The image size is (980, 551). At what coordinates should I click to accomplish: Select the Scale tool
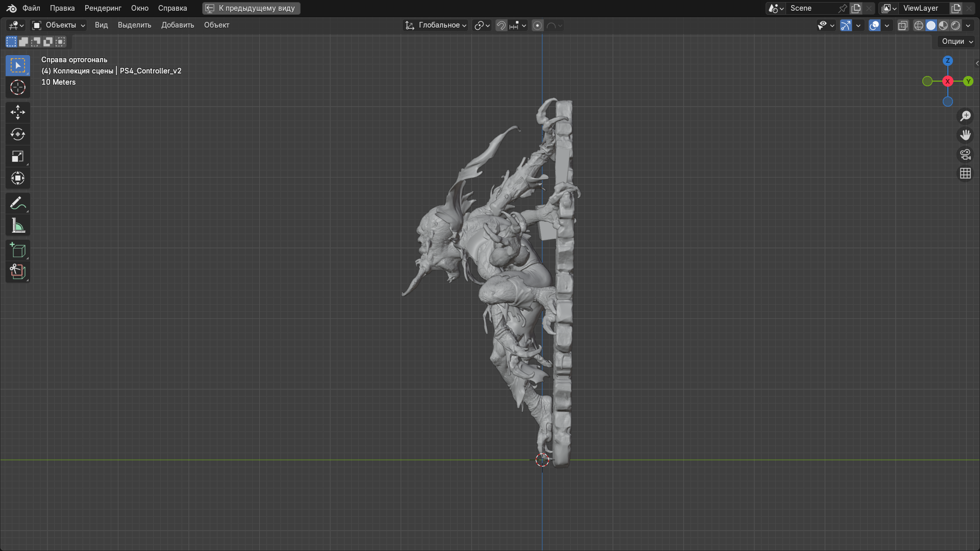point(18,156)
